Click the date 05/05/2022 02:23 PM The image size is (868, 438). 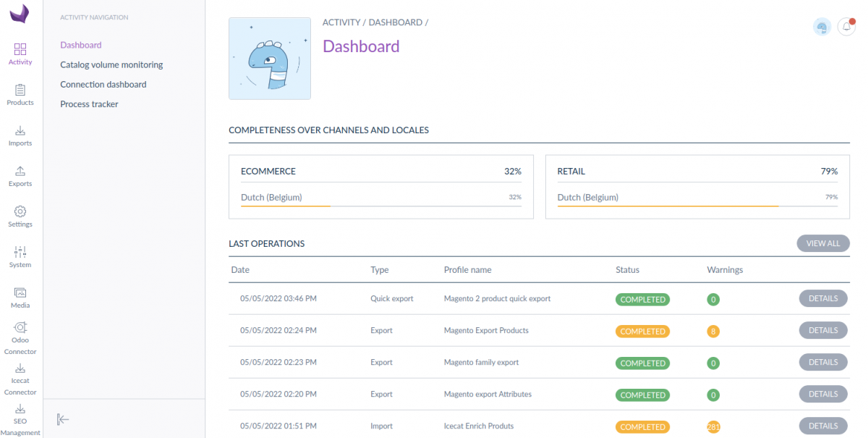(278, 362)
